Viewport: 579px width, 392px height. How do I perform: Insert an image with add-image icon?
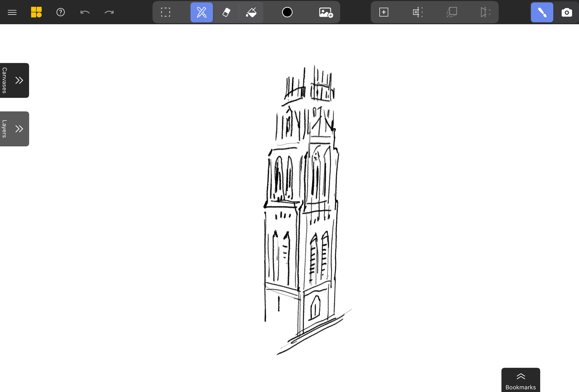(x=326, y=12)
